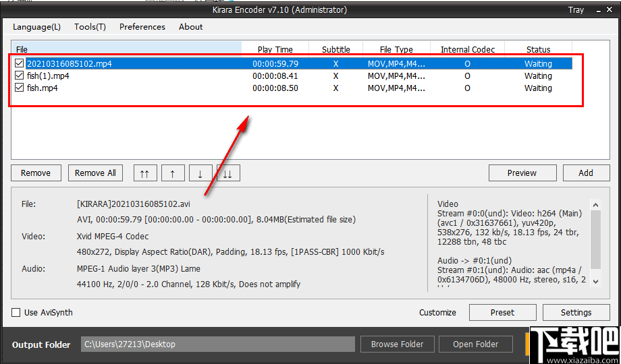
Task: Open encoder Settings
Action: pos(576,313)
